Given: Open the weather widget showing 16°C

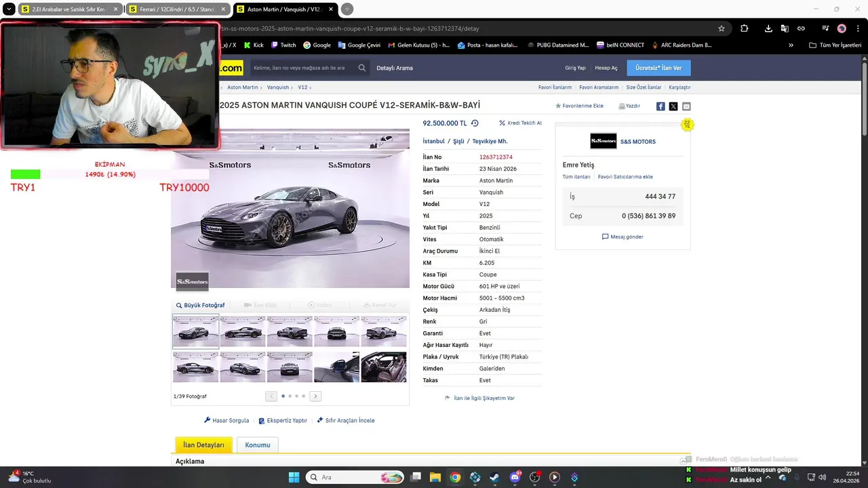Looking at the screenshot, I should click(30, 477).
